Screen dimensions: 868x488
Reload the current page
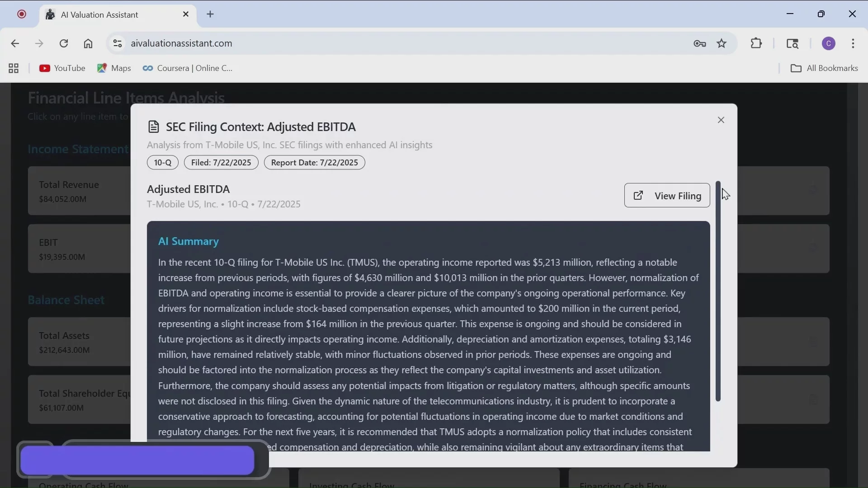click(x=64, y=43)
